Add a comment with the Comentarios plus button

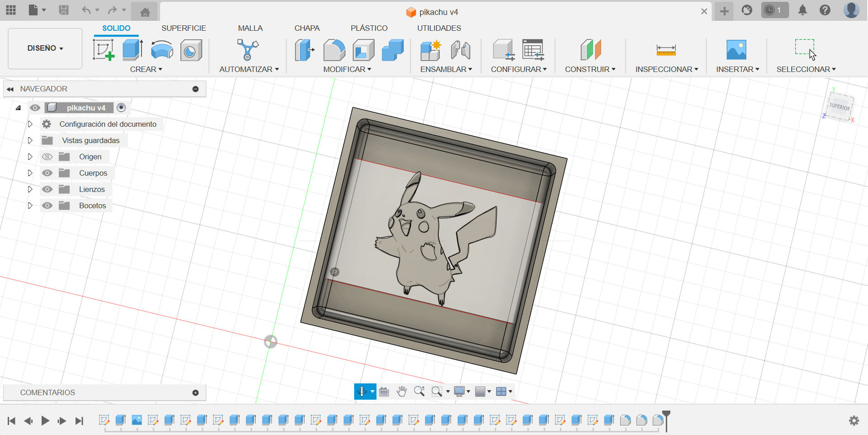pos(195,392)
